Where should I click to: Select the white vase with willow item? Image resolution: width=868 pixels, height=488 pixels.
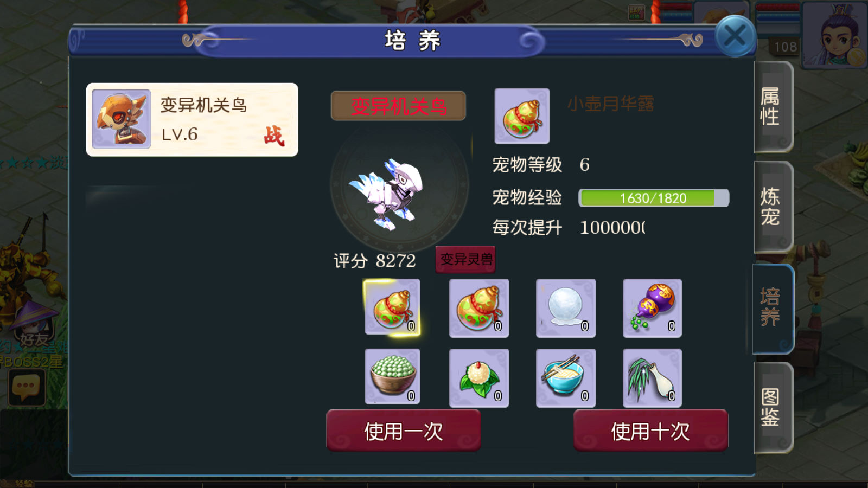tap(653, 378)
